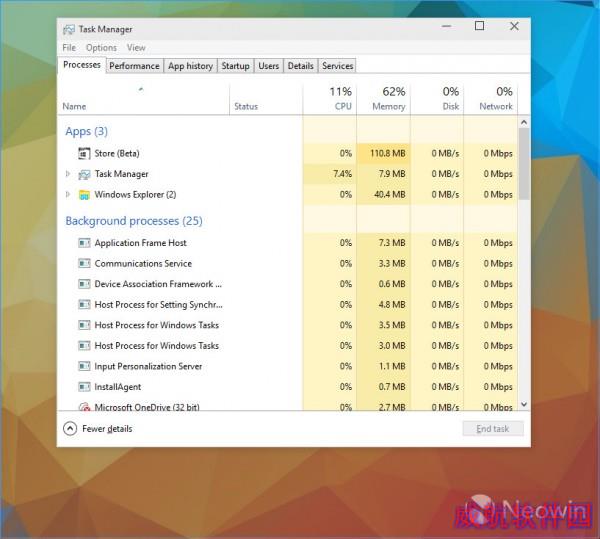
Task: Sort by the Disk column header
Action: [437, 99]
